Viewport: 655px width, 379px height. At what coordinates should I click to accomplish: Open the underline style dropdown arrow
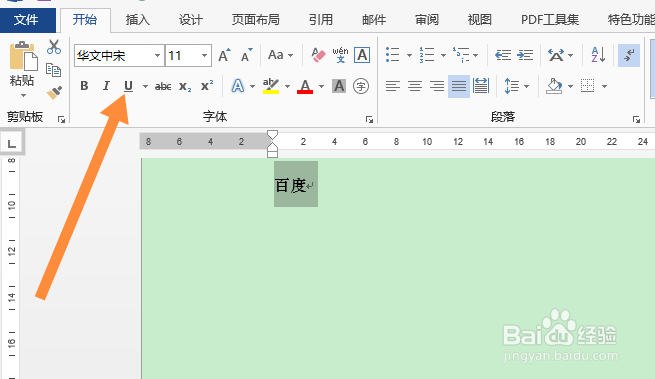145,86
